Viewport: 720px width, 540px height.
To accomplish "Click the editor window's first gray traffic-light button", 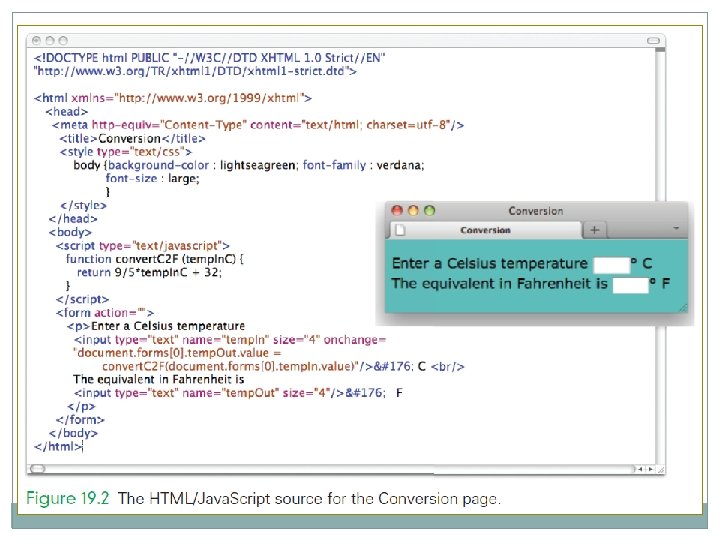I will pos(37,41).
